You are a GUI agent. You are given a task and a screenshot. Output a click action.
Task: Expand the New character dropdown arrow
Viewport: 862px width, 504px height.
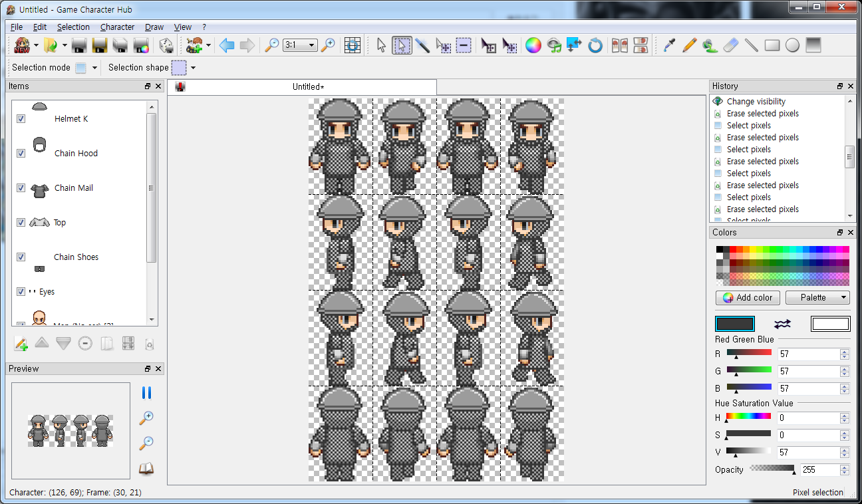[x=36, y=45]
